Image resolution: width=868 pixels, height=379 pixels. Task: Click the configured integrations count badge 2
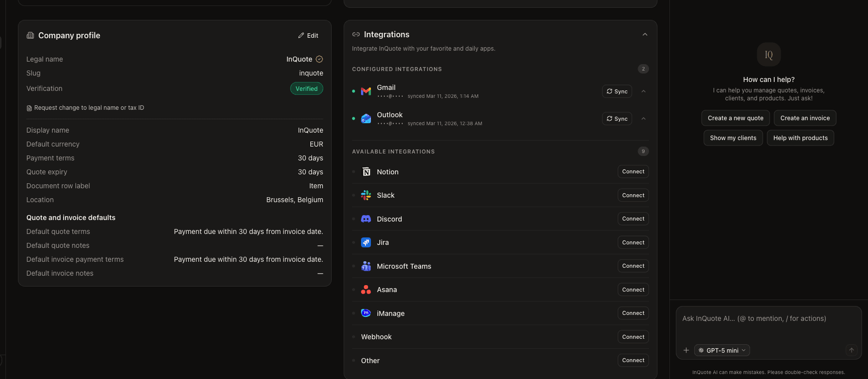(644, 69)
